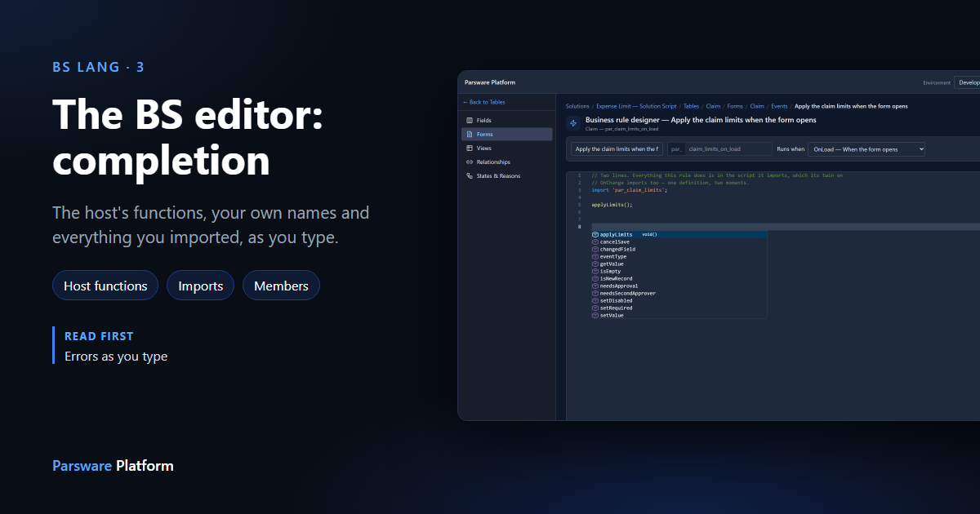Viewport: 980px width, 514px height.
Task: Open Relationships in the sidebar
Action: [506, 162]
